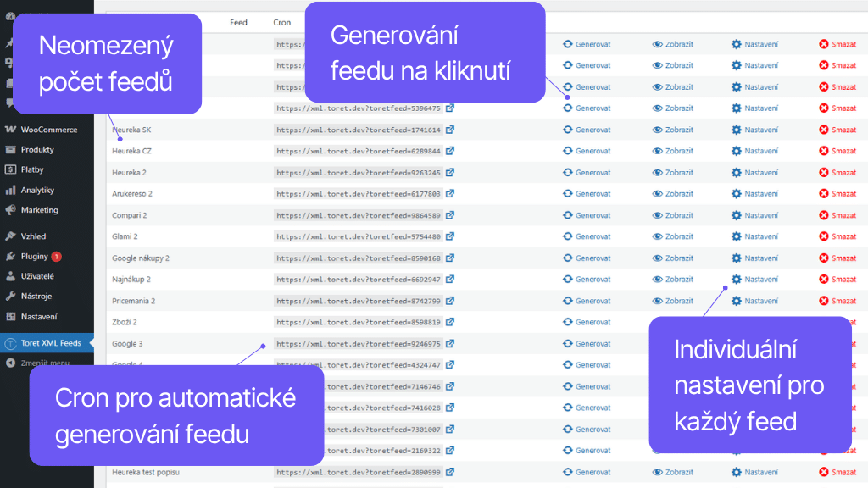The width and height of the screenshot is (868, 488).
Task: Open the Nastavení link for Pricemania 2
Action: pos(754,300)
